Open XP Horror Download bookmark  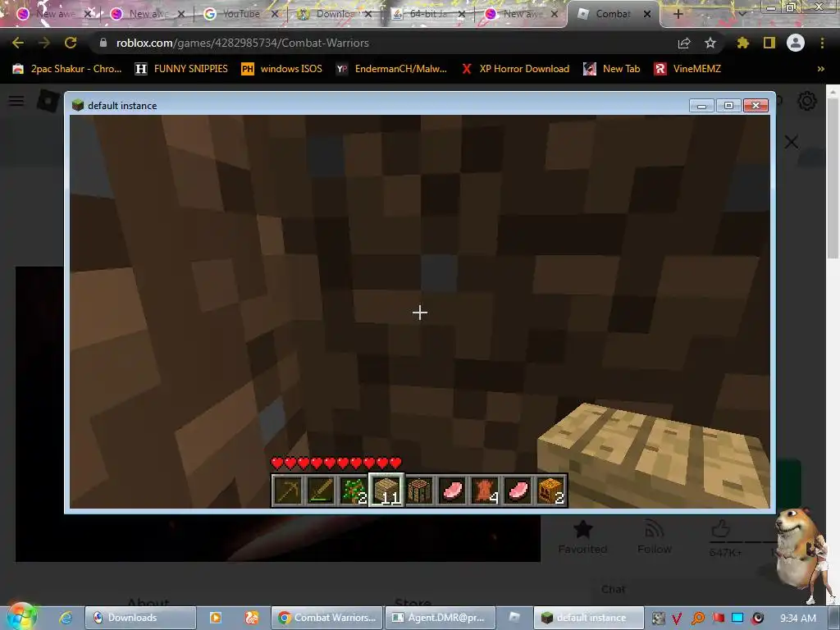[515, 69]
